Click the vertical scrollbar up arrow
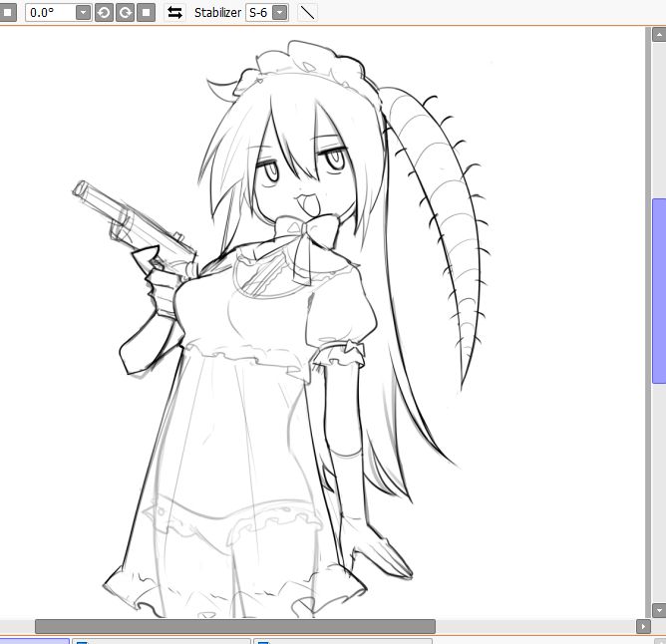The image size is (666, 644). pos(659,35)
